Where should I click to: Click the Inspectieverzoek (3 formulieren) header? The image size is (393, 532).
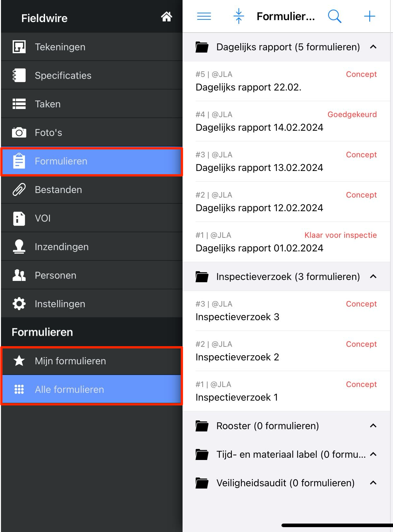pyautogui.click(x=286, y=277)
